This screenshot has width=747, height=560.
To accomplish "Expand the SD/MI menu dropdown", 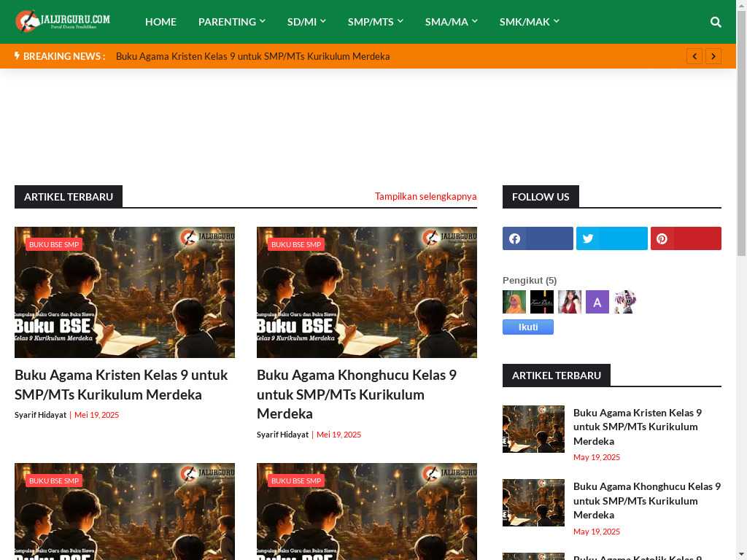I will click(x=306, y=22).
